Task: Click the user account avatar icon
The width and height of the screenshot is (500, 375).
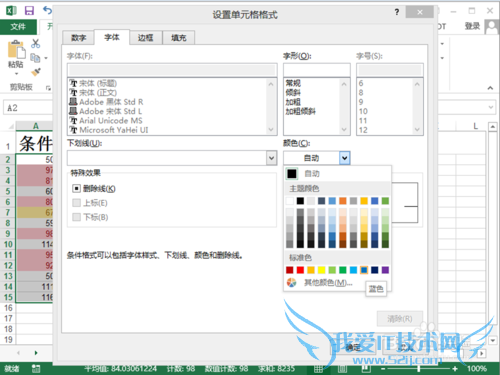Action: [x=492, y=27]
